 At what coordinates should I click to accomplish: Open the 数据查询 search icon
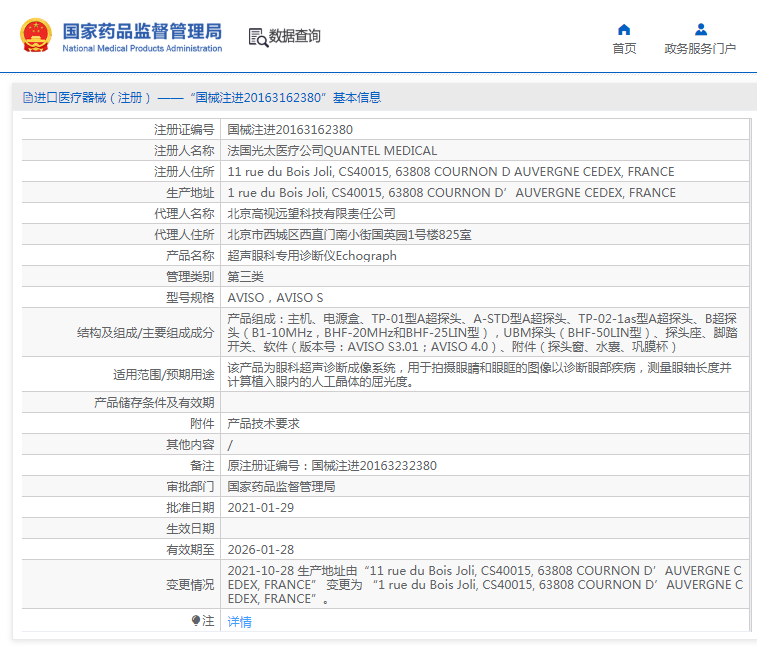258,37
